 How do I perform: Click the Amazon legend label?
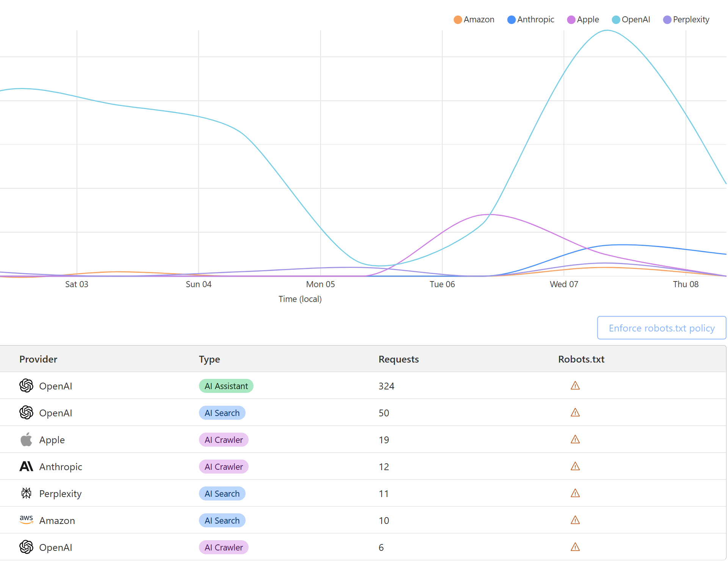pos(479,20)
